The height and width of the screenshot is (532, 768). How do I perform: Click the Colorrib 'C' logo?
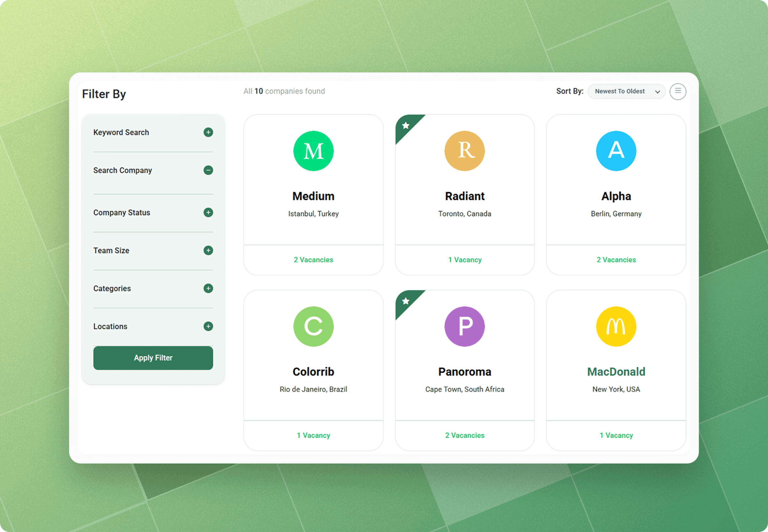point(313,326)
